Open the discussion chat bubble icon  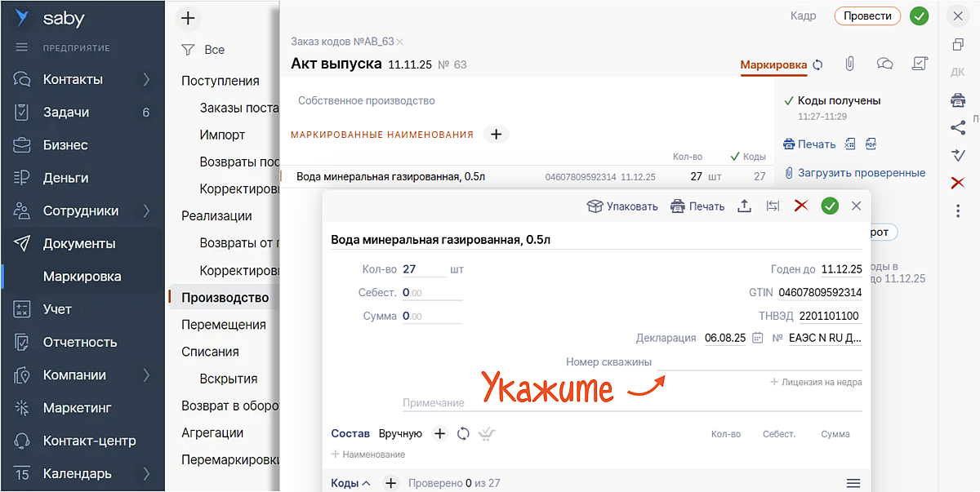click(884, 64)
